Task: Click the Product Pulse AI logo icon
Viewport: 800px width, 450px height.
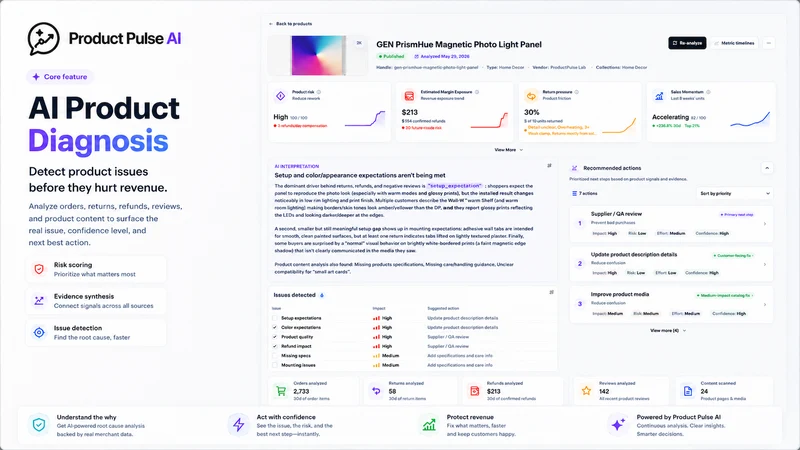Action: (x=43, y=39)
